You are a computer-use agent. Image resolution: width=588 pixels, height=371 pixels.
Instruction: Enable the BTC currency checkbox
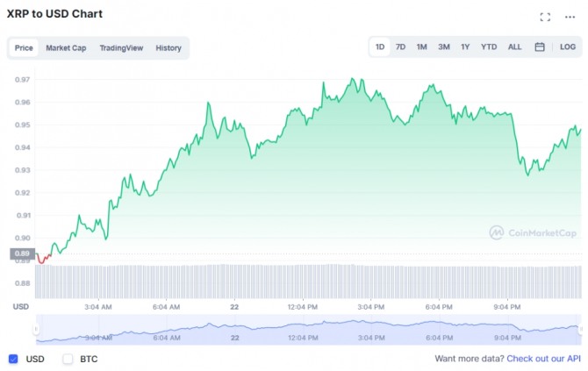click(68, 359)
